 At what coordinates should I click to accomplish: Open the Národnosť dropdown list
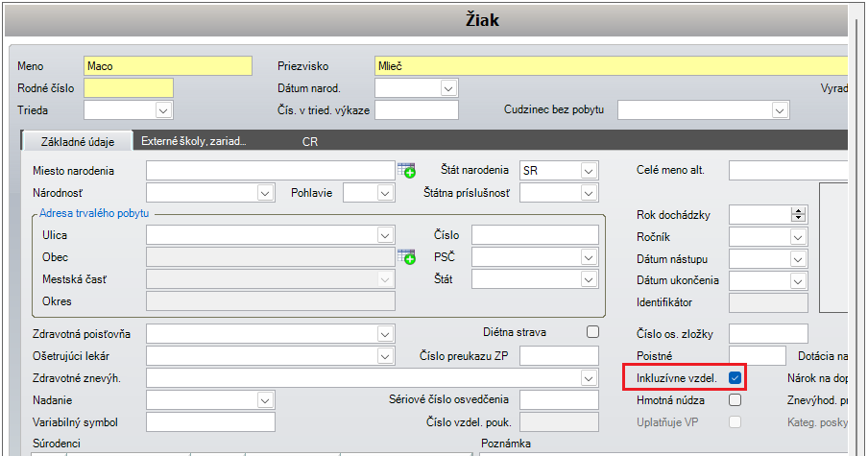[x=267, y=193]
